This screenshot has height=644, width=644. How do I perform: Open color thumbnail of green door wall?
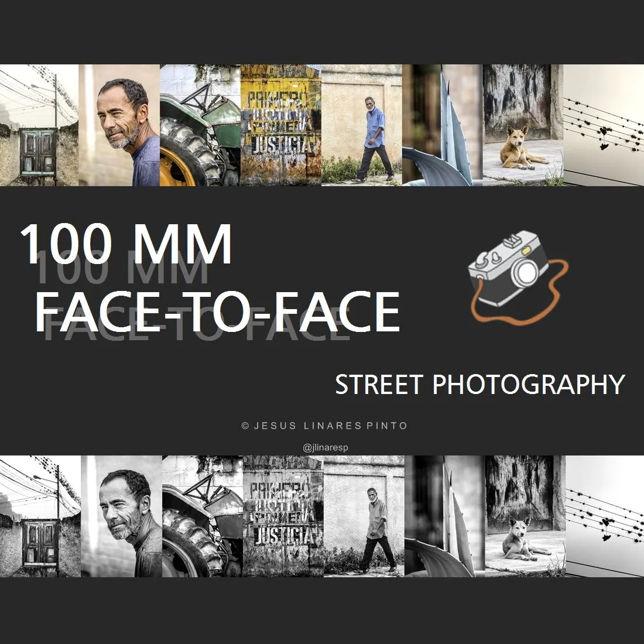pyautogui.click(x=39, y=125)
